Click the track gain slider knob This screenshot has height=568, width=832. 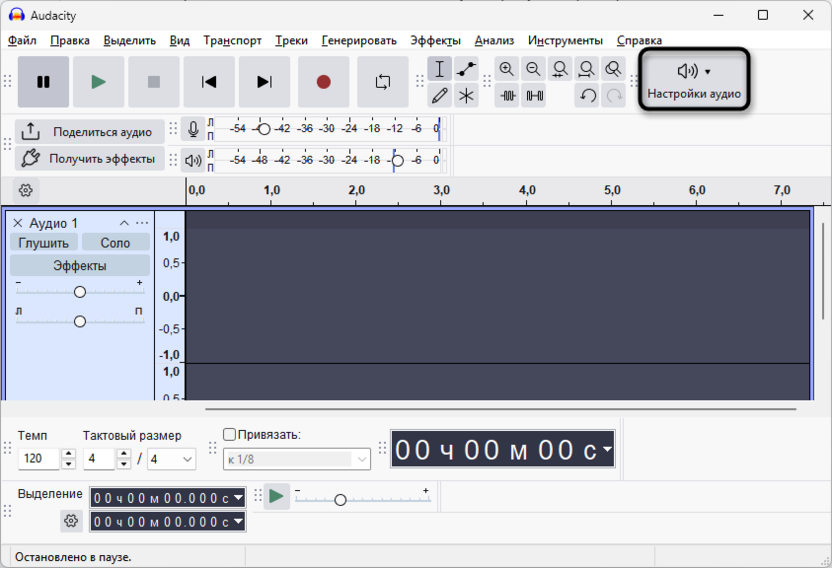click(x=80, y=292)
